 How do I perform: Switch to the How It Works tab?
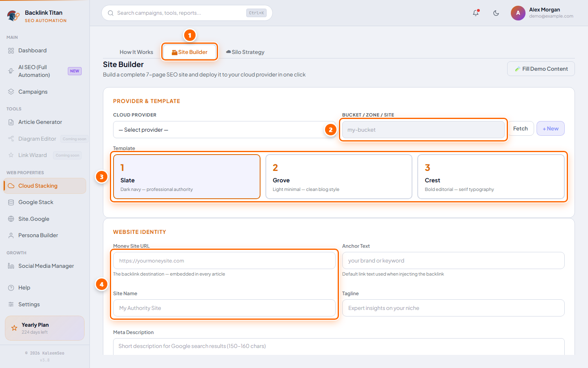[136, 52]
